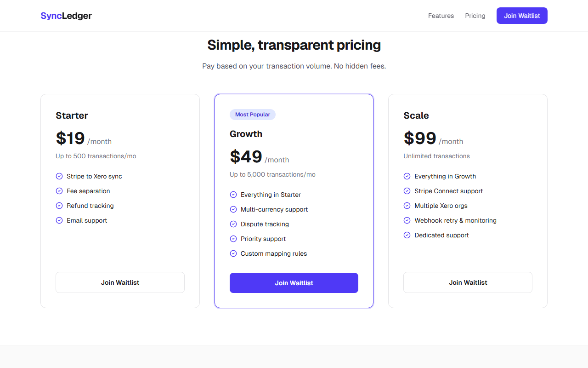Click check icon beside Refund tracking
The height and width of the screenshot is (368, 588).
tap(59, 206)
